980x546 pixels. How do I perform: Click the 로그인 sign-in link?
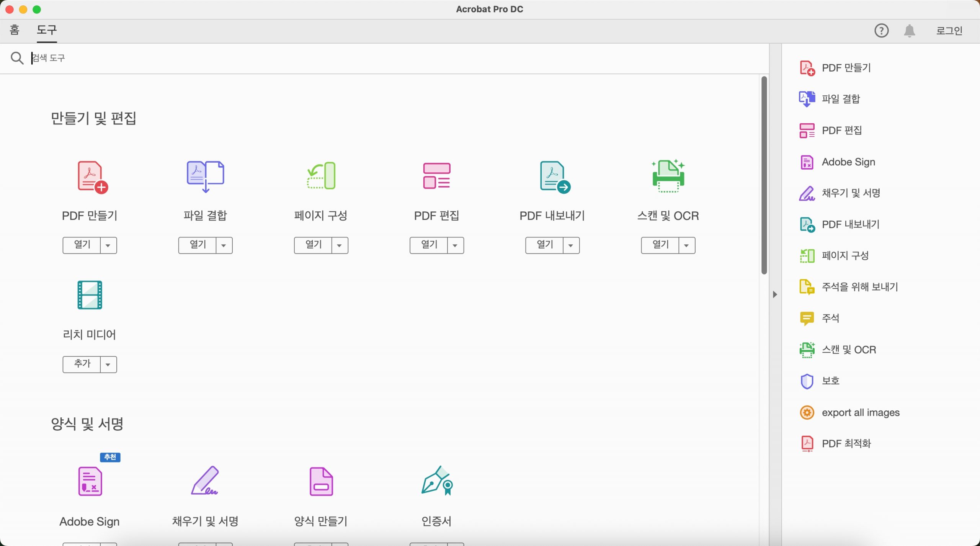coord(949,31)
